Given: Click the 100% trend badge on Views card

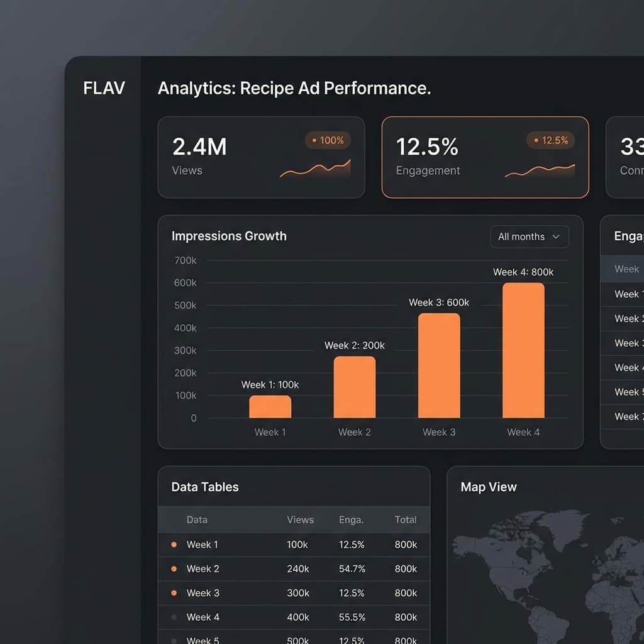Looking at the screenshot, I should point(327,140).
